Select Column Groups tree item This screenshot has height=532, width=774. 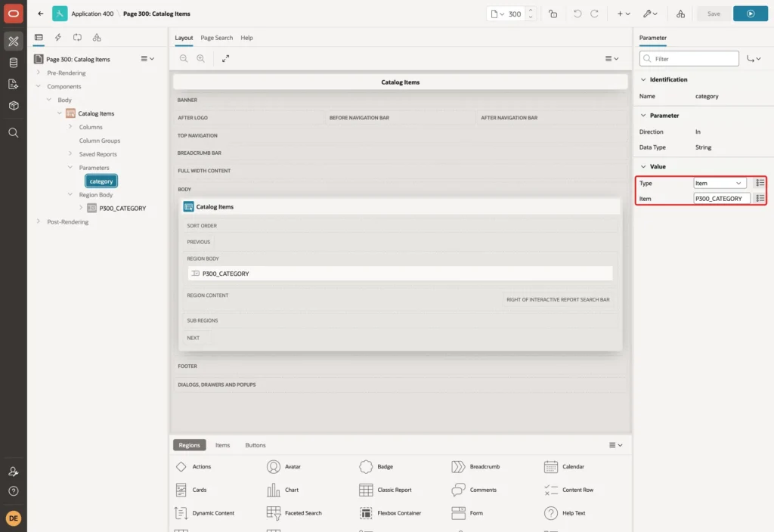pyautogui.click(x=100, y=141)
